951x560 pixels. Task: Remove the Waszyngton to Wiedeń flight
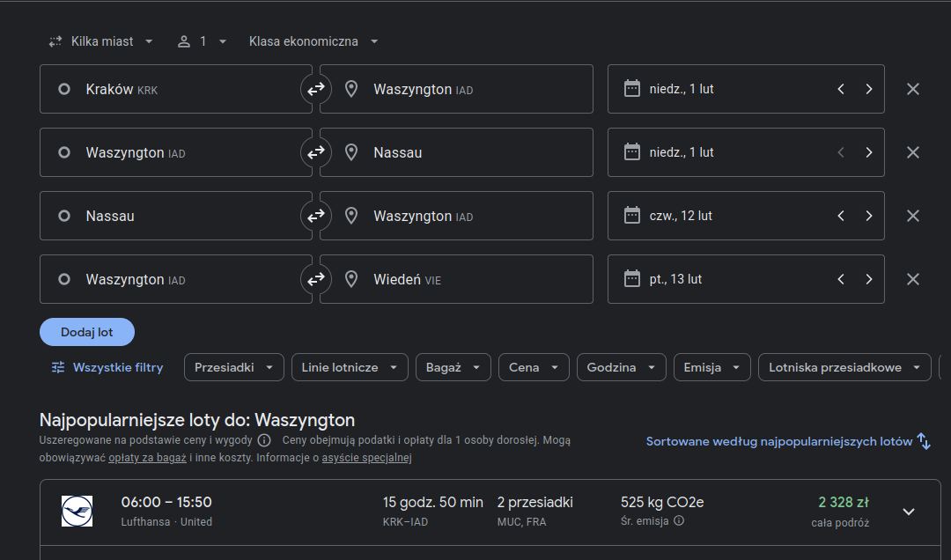[x=913, y=279]
